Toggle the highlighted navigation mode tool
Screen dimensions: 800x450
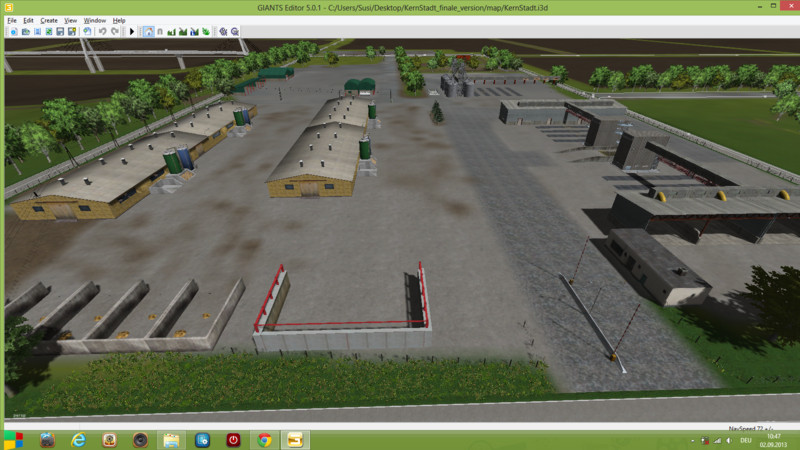point(148,31)
